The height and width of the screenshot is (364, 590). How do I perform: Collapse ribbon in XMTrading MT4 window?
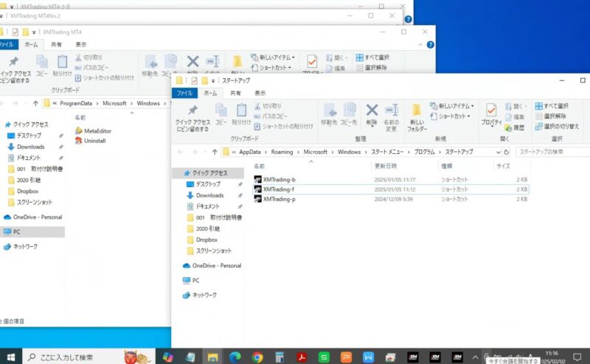coord(420,45)
